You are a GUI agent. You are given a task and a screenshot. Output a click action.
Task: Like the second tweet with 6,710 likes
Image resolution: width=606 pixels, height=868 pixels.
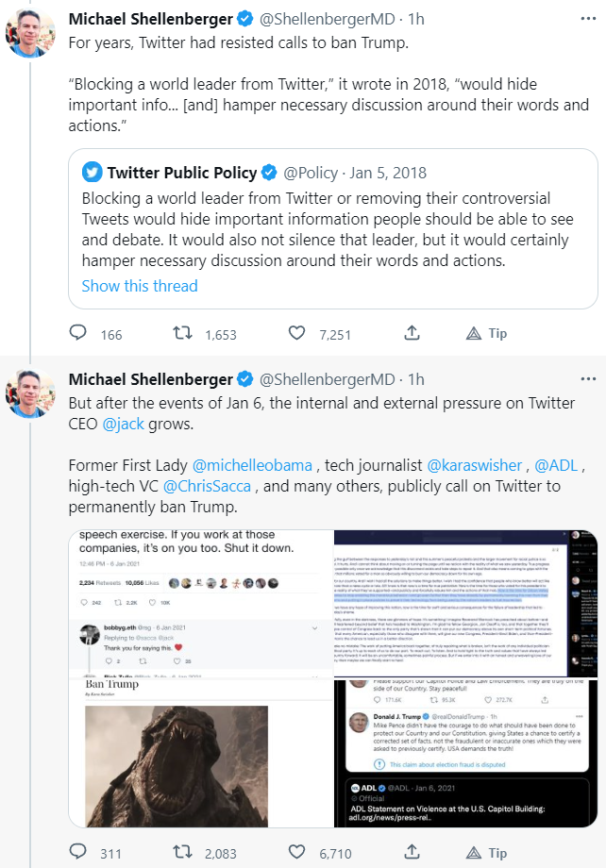296,854
